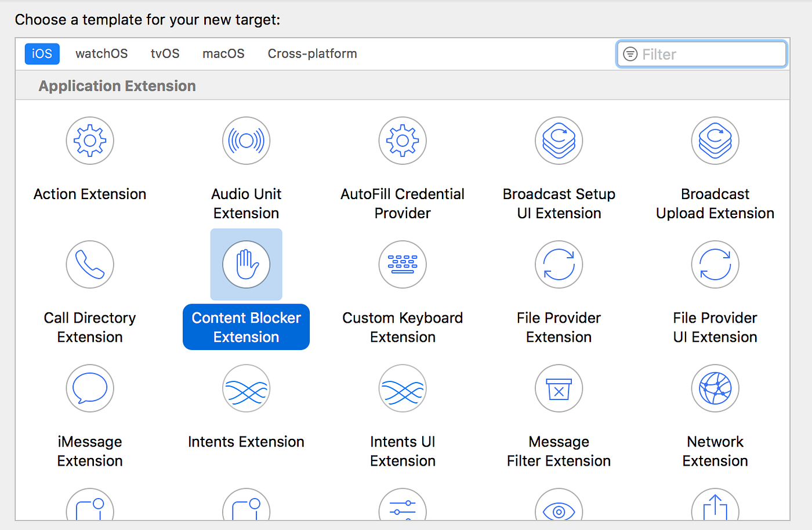Select the Broadcast Setup UI Extension icon
The image size is (812, 530).
[559, 140]
